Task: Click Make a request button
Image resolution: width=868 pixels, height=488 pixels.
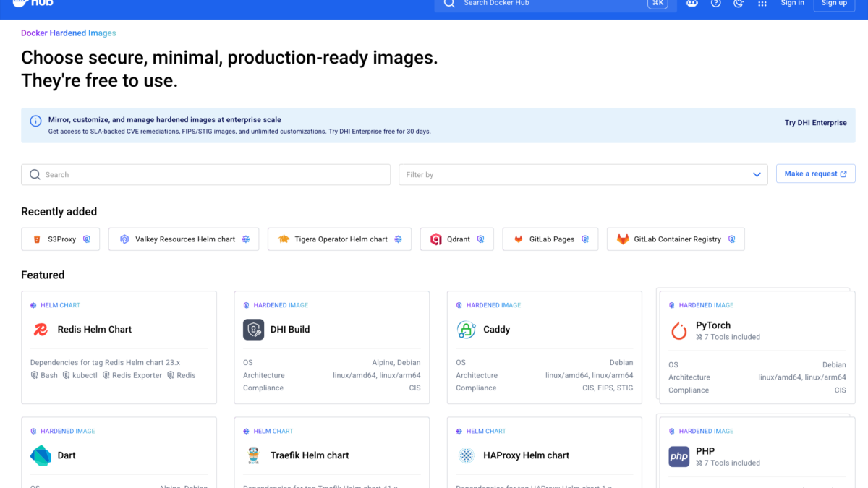Action: click(x=815, y=174)
